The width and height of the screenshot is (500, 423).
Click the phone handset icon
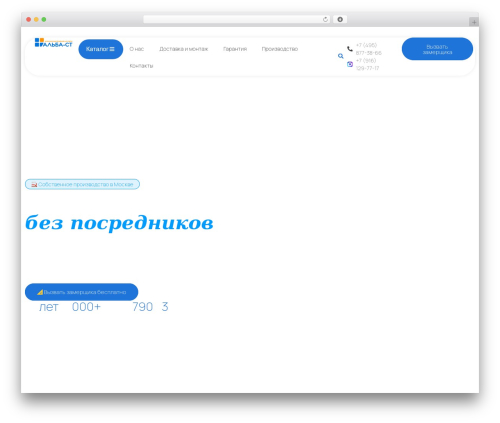pos(350,49)
